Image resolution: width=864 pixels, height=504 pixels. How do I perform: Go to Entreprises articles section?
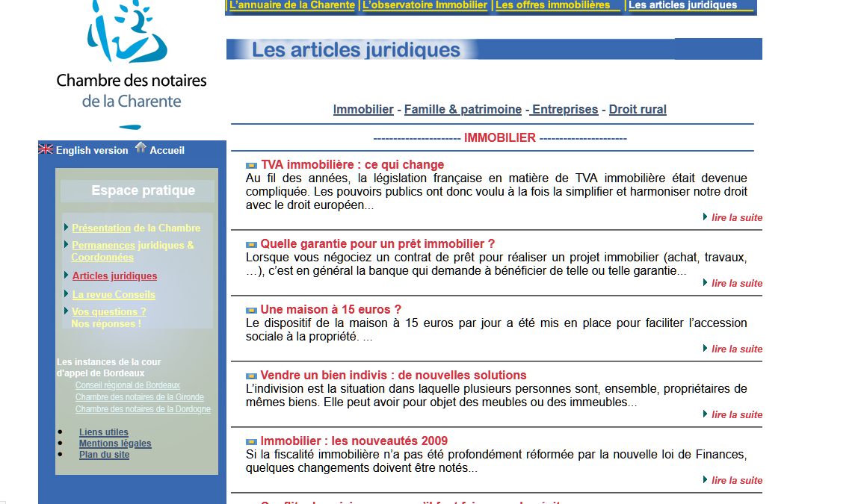tap(564, 110)
